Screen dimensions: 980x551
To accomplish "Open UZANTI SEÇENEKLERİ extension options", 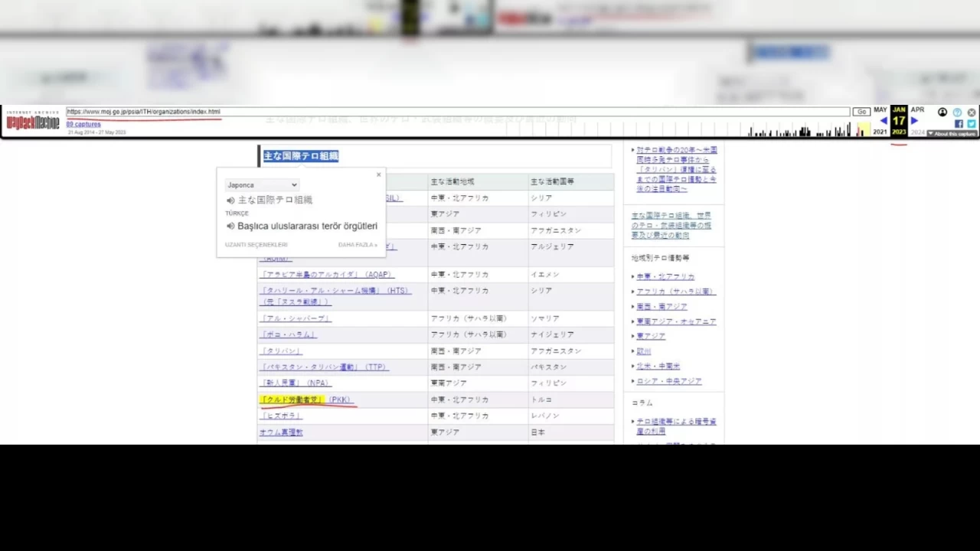I will click(x=256, y=245).
